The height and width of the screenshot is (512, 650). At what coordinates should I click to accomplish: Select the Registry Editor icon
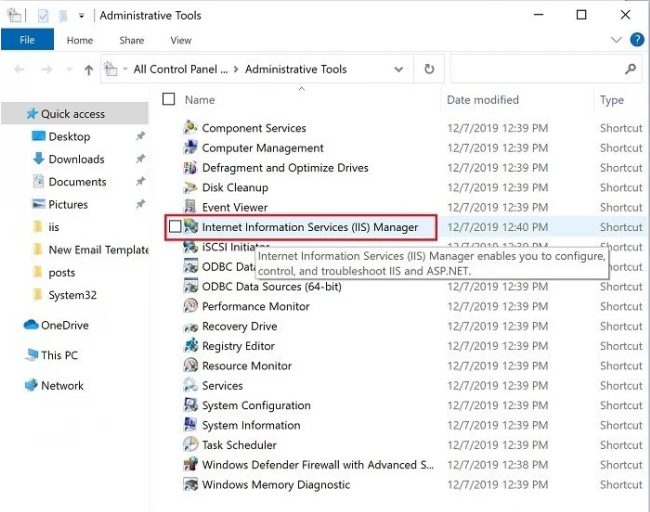click(190, 345)
